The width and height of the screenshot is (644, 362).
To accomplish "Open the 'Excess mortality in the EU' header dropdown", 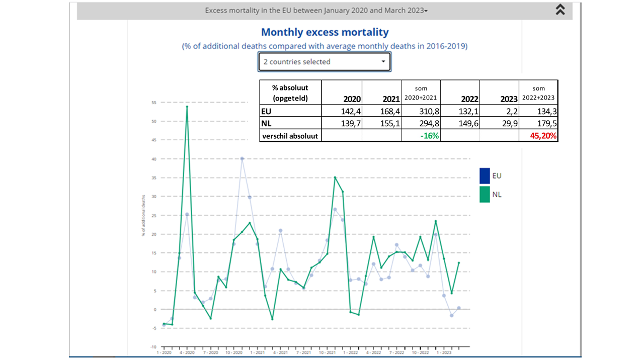I will point(316,11).
